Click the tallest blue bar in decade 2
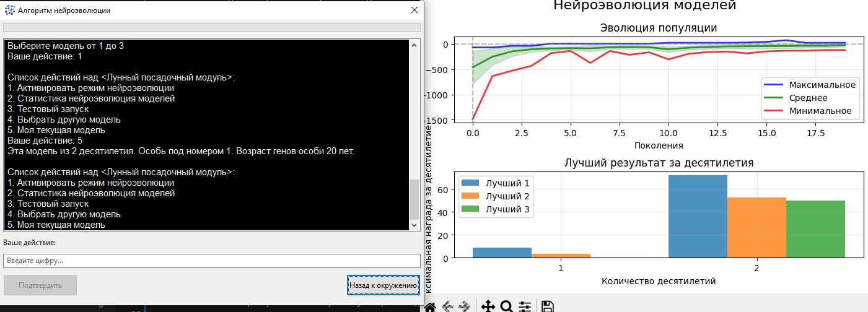 698,216
